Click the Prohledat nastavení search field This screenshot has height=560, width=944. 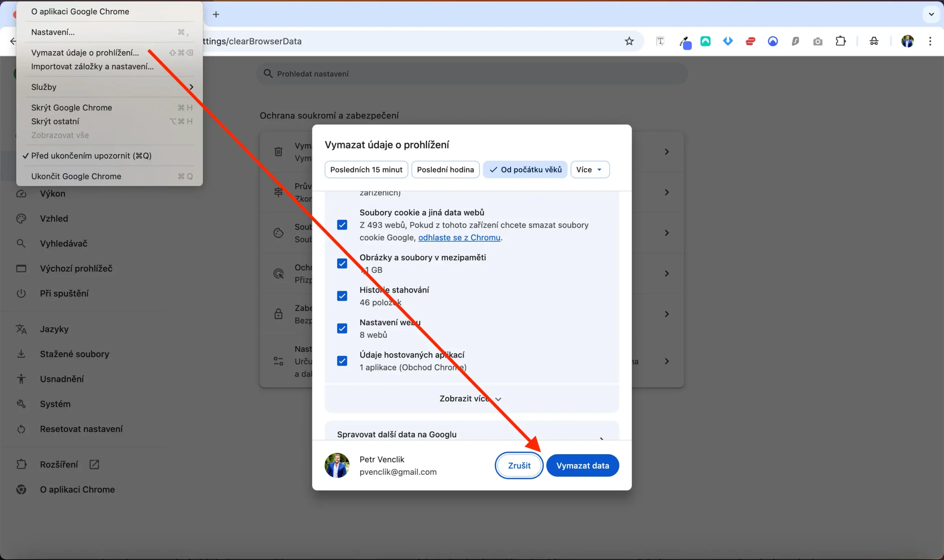pos(471,73)
